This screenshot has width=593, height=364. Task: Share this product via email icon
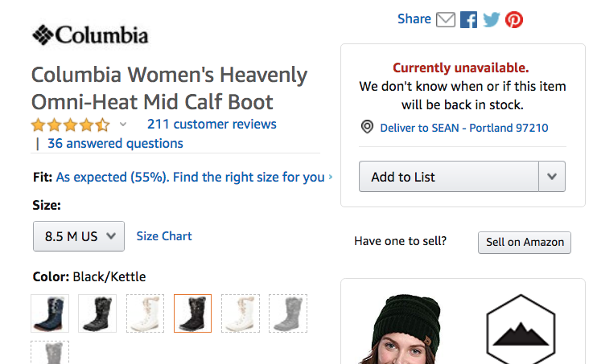[446, 19]
